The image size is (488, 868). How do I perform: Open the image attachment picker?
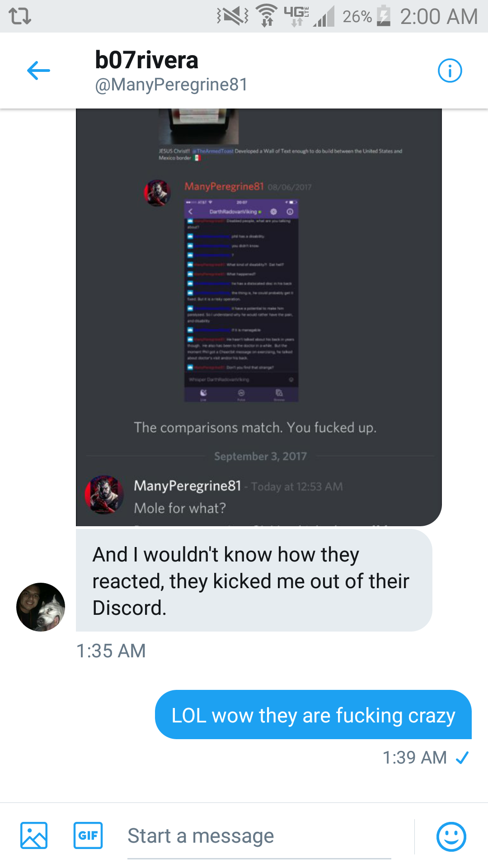click(x=34, y=835)
